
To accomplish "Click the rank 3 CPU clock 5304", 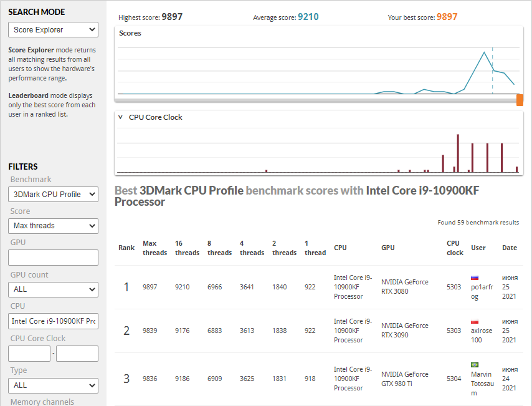I will (454, 379).
